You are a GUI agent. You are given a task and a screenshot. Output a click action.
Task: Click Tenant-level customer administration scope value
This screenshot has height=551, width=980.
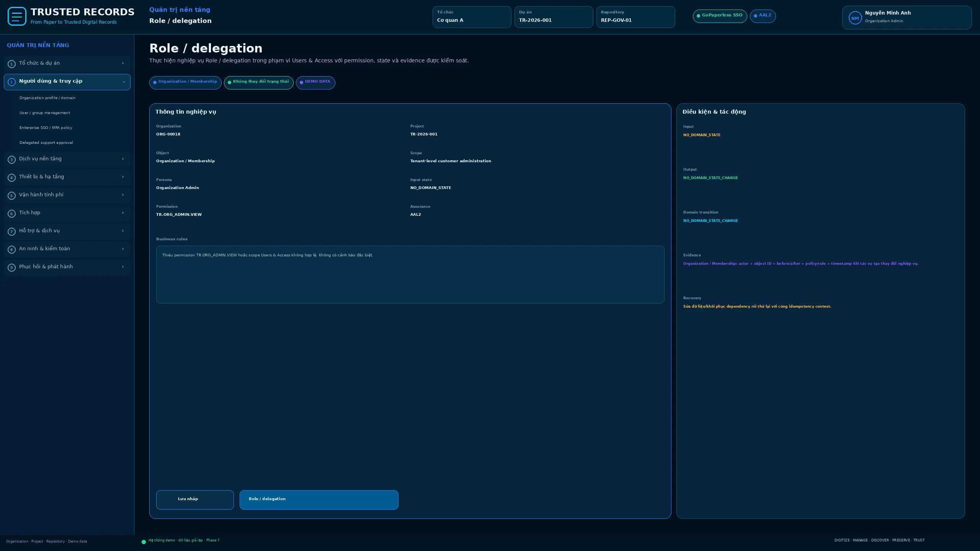pos(451,161)
